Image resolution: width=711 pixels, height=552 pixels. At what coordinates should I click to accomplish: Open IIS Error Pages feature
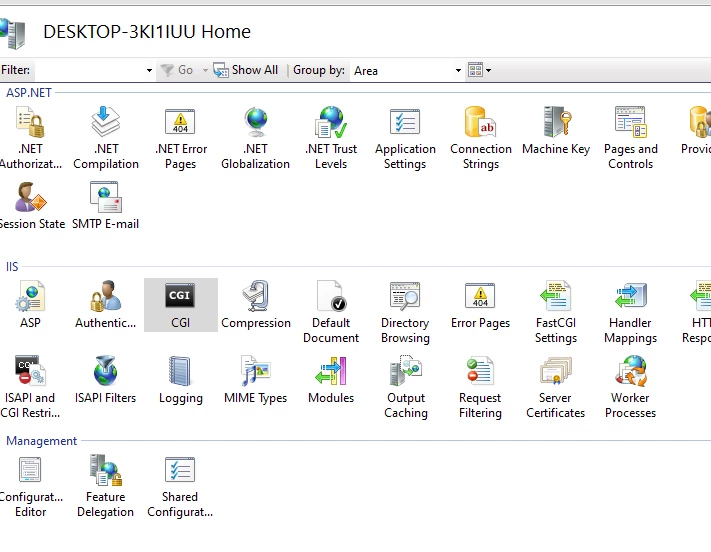pos(481,305)
